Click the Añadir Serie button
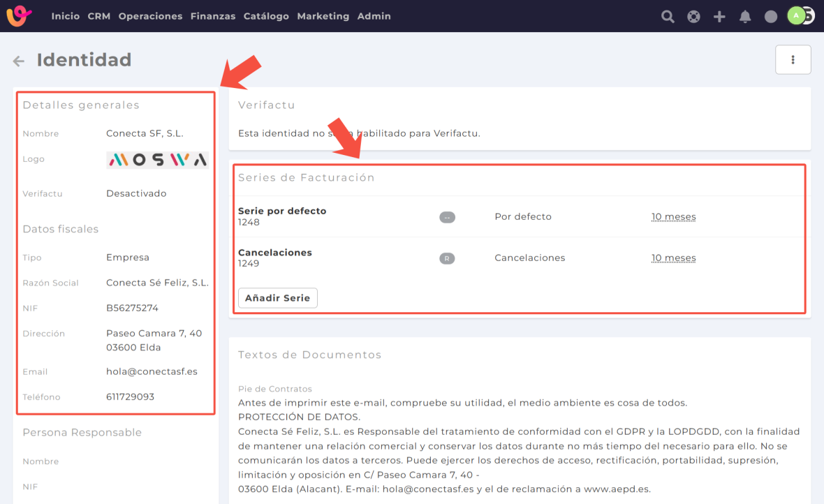This screenshot has height=504, width=824. coord(277,298)
